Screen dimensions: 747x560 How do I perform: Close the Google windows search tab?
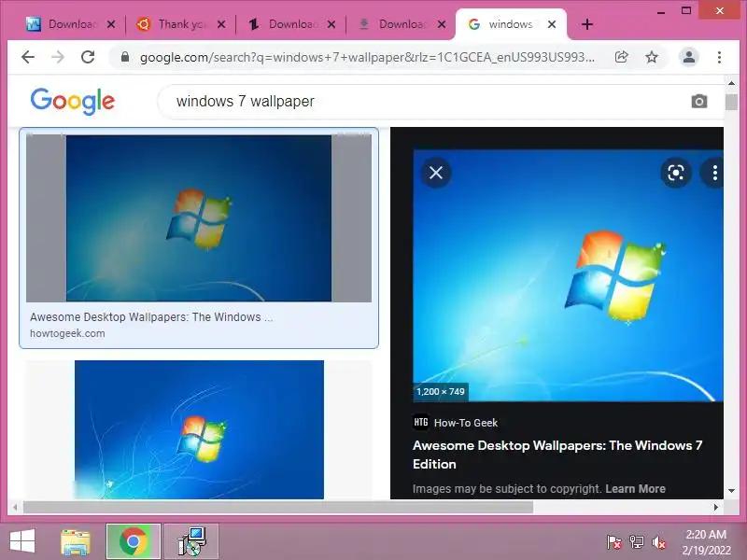click(552, 24)
